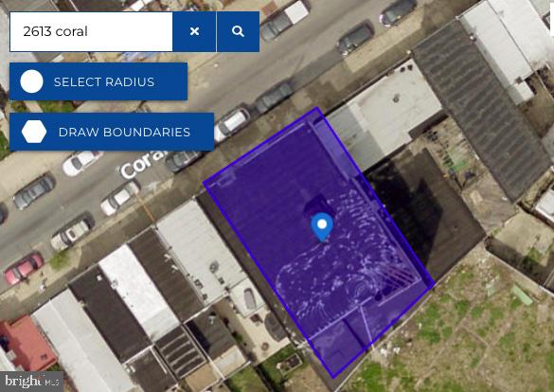This screenshot has width=554, height=392.
Task: Click the magnifying glass search icon
Action: pyautogui.click(x=238, y=31)
